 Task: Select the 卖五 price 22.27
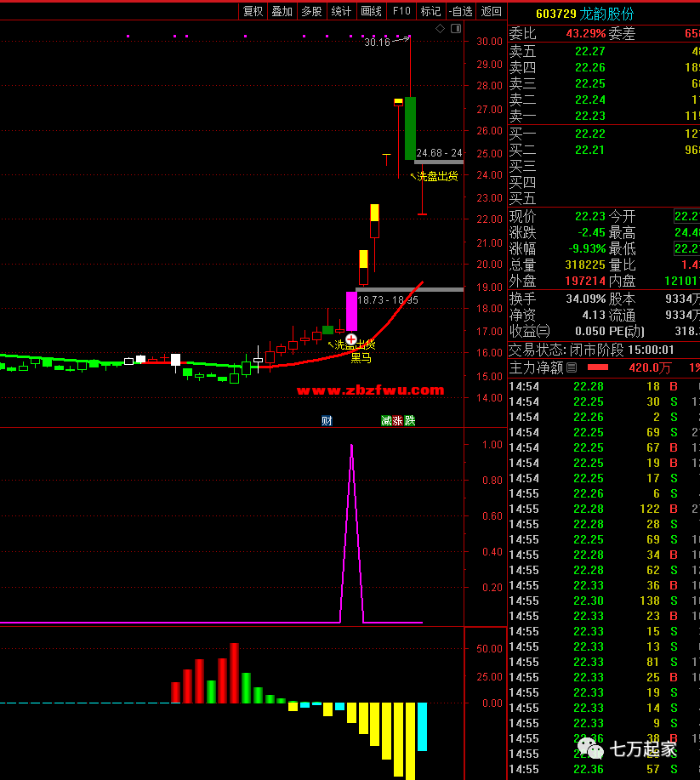coord(590,51)
